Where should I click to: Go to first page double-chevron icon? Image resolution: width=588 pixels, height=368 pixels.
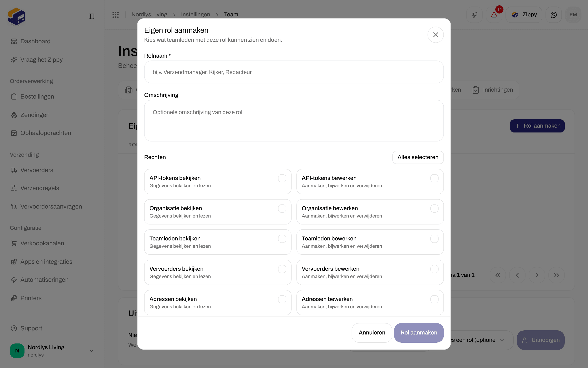[498, 275]
